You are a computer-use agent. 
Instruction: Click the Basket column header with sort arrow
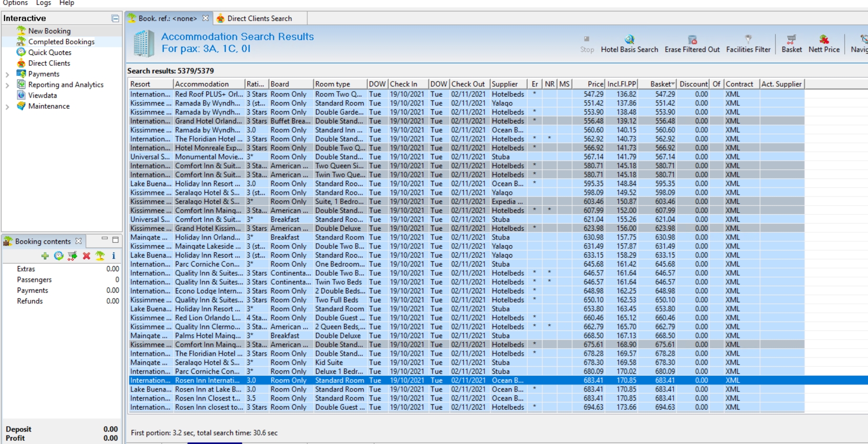point(657,84)
